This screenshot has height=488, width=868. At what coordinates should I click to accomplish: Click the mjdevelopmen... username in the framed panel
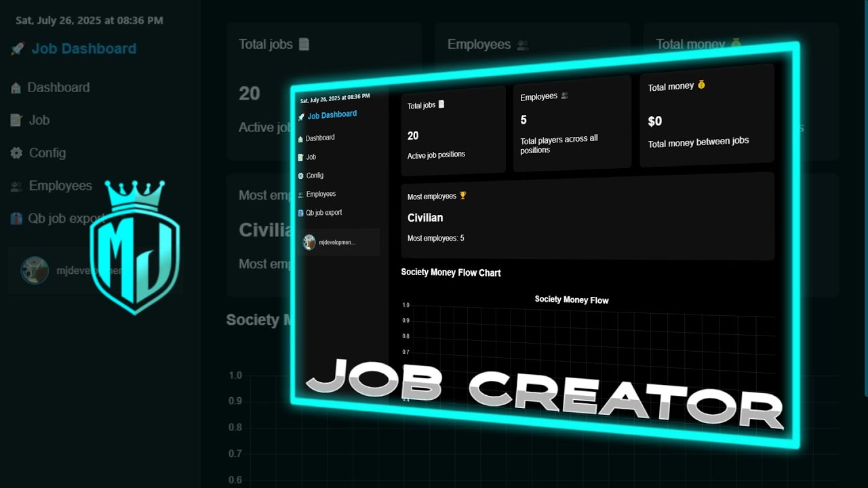(337, 242)
